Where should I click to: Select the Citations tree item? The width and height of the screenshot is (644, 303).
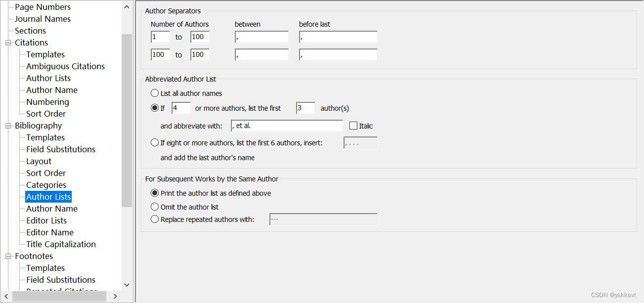(x=31, y=43)
